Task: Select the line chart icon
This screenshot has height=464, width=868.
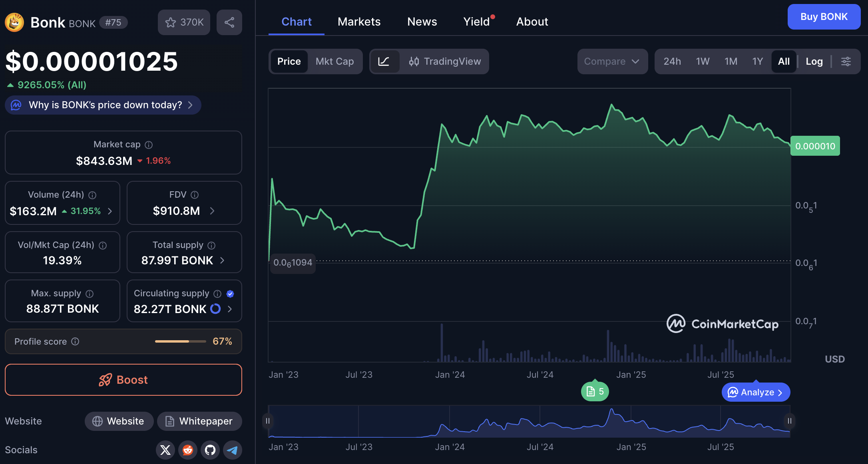Action: point(384,61)
